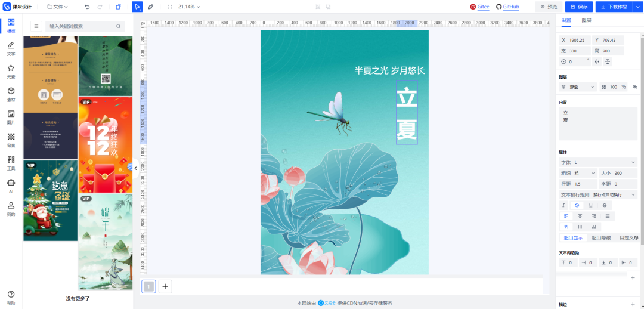Click the 保存 save button

pyautogui.click(x=579, y=7)
